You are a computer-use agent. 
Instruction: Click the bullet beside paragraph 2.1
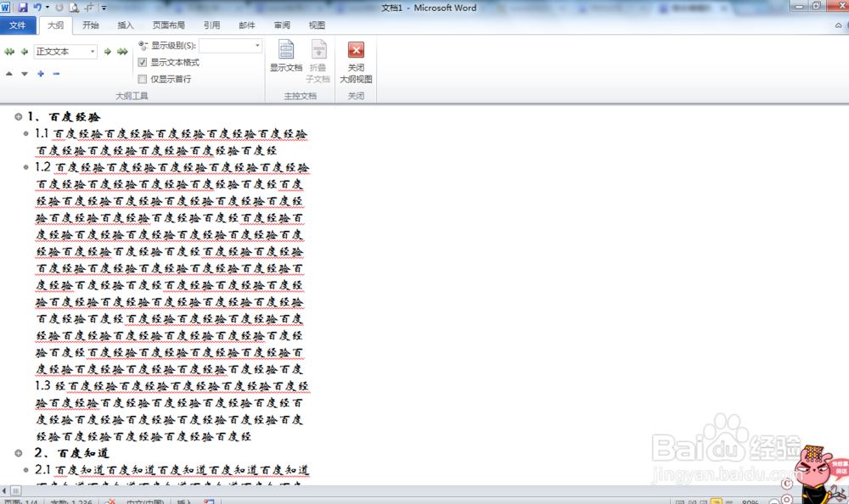click(25, 470)
